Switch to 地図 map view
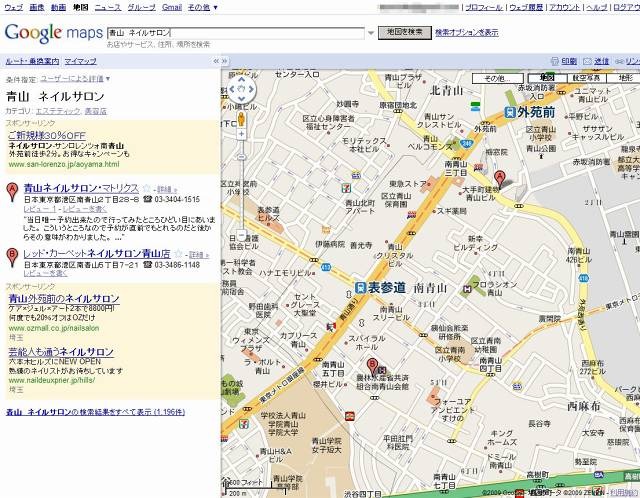Image resolution: width=640 pixels, height=498 pixels. (x=547, y=78)
